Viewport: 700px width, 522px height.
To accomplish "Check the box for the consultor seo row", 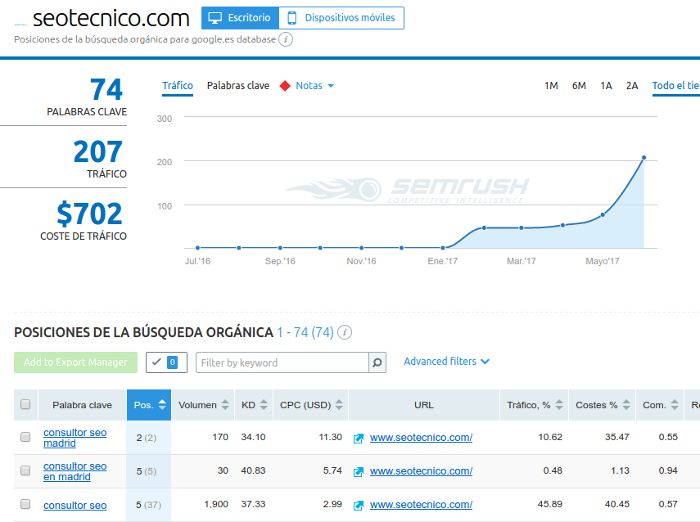I will [25, 504].
